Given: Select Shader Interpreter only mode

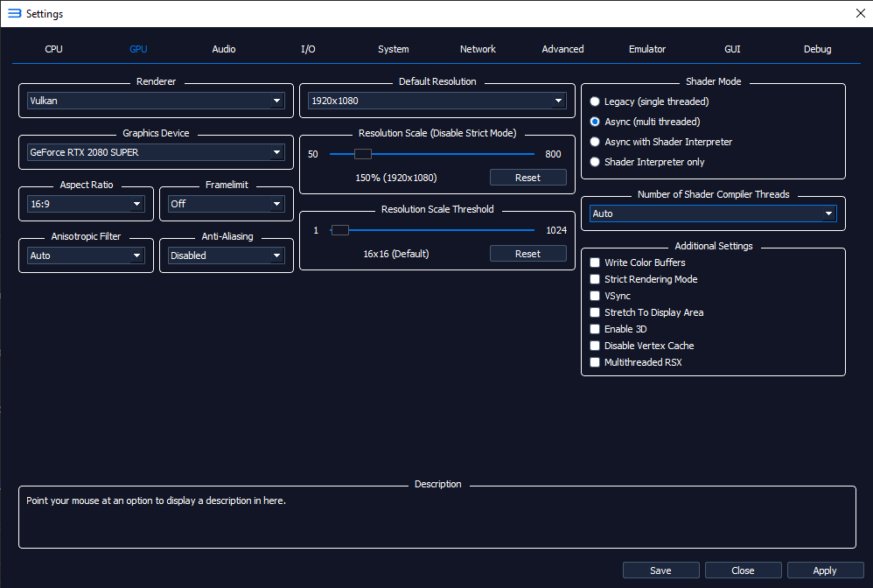Looking at the screenshot, I should [x=647, y=162].
